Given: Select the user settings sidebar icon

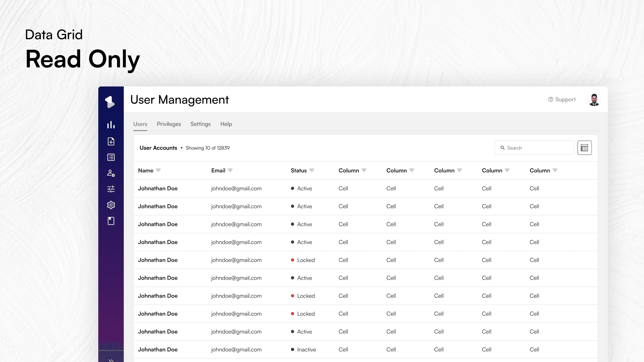Looking at the screenshot, I should (x=111, y=173).
